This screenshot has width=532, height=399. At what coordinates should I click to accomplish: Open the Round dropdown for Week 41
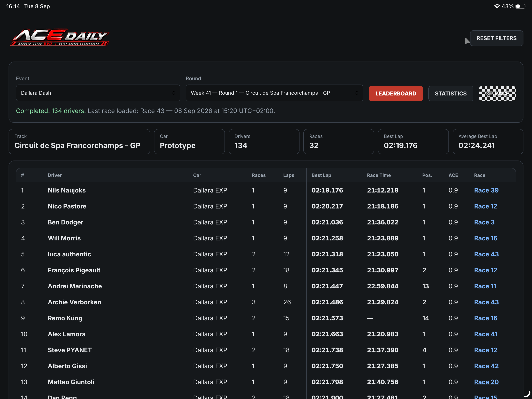[274, 93]
